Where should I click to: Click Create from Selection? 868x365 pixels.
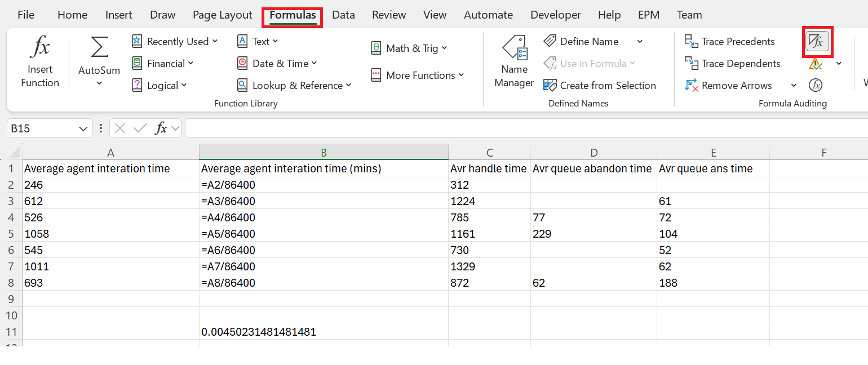point(600,86)
